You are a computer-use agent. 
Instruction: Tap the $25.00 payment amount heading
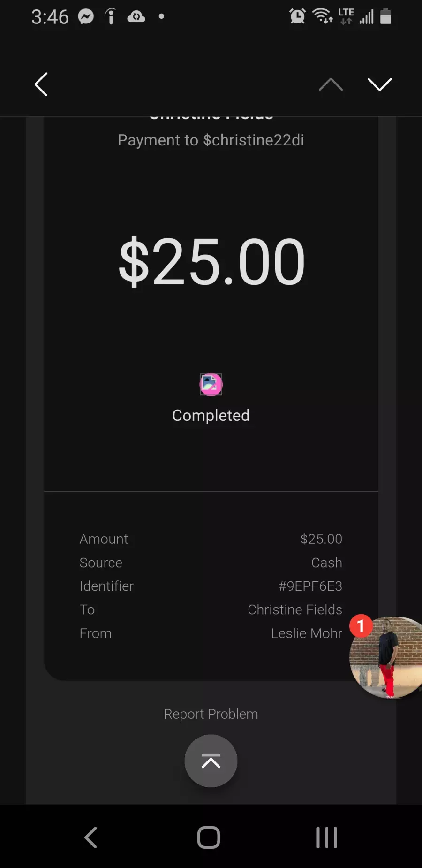pyautogui.click(x=212, y=261)
